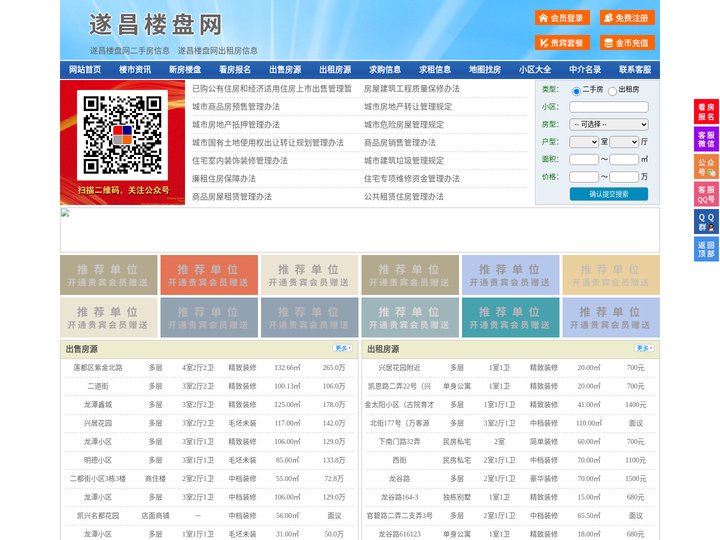Open 北街177号 rental listing
Image resolution: width=720 pixels, height=540 pixels.
pos(399,423)
